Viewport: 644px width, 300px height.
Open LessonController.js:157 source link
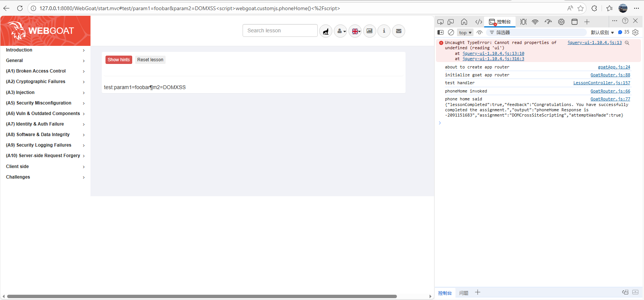tap(602, 83)
